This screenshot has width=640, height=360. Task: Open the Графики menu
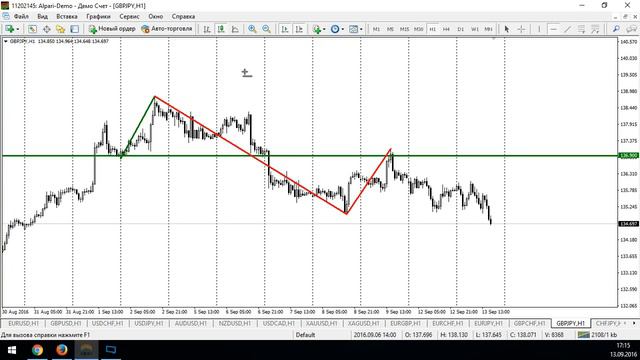[x=98, y=17]
